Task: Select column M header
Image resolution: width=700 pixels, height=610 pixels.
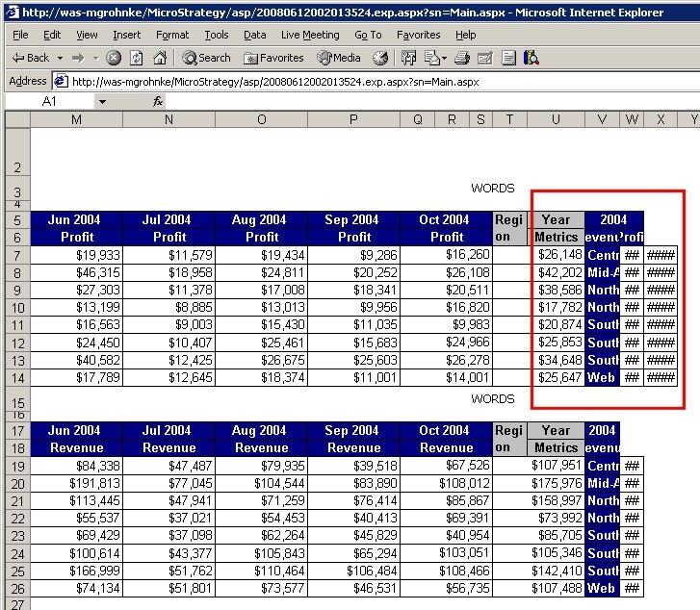Action: click(x=76, y=119)
